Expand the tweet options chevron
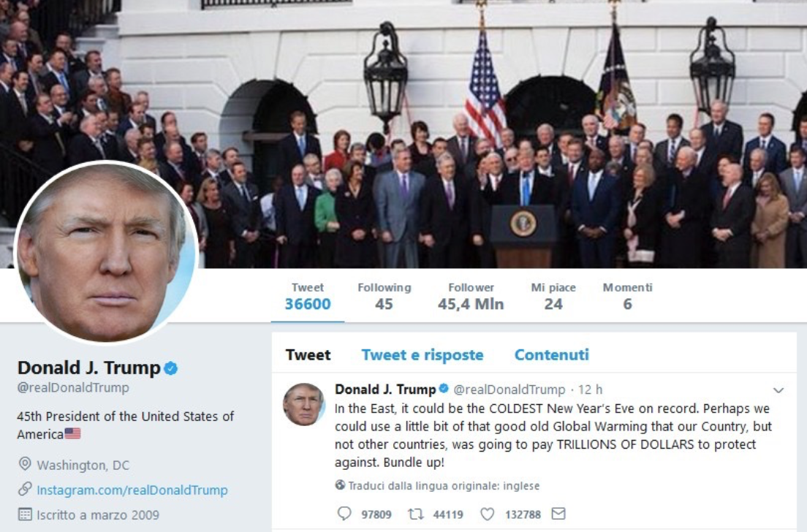The width and height of the screenshot is (807, 532). point(778,390)
